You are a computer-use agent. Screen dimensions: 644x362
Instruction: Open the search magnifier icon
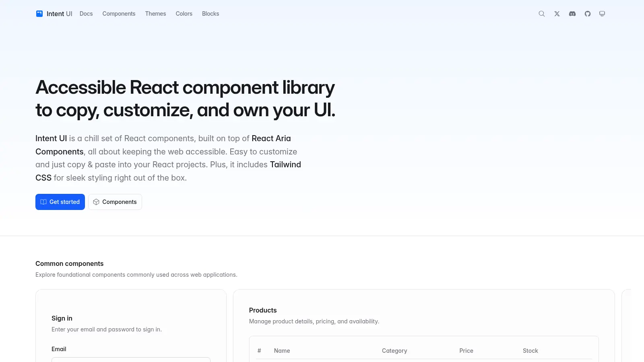pos(542,14)
